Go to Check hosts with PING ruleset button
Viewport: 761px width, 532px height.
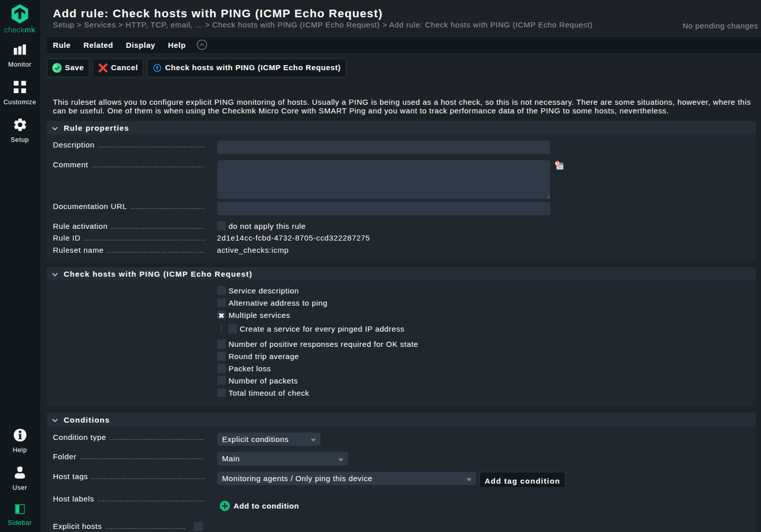tap(247, 68)
